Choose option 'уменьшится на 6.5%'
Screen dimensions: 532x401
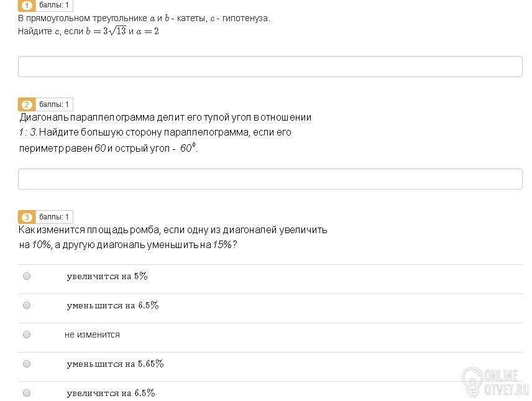point(27,305)
